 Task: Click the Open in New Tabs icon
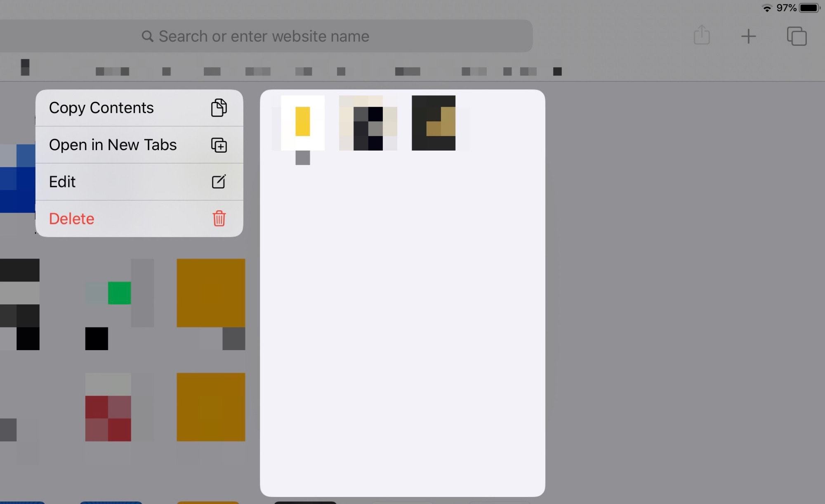pyautogui.click(x=219, y=145)
